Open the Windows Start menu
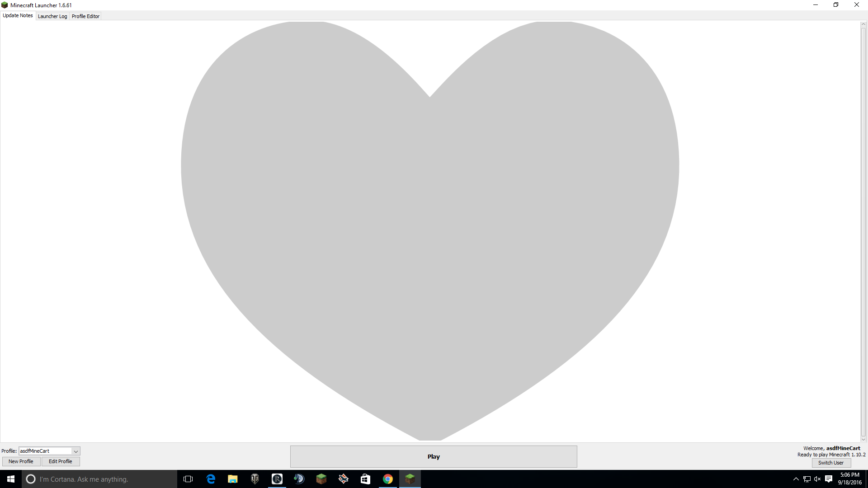The width and height of the screenshot is (868, 488). tap(11, 479)
